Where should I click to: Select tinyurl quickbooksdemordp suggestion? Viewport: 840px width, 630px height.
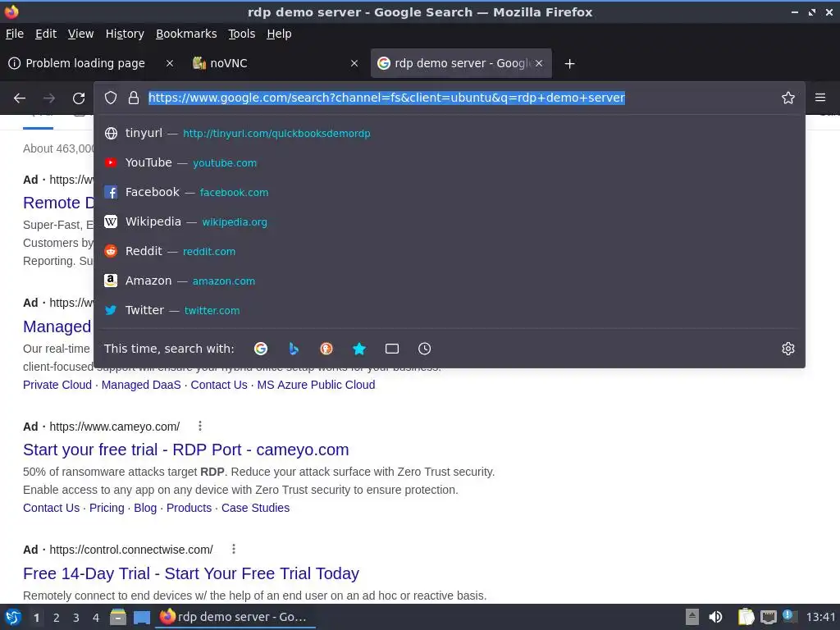(450, 134)
